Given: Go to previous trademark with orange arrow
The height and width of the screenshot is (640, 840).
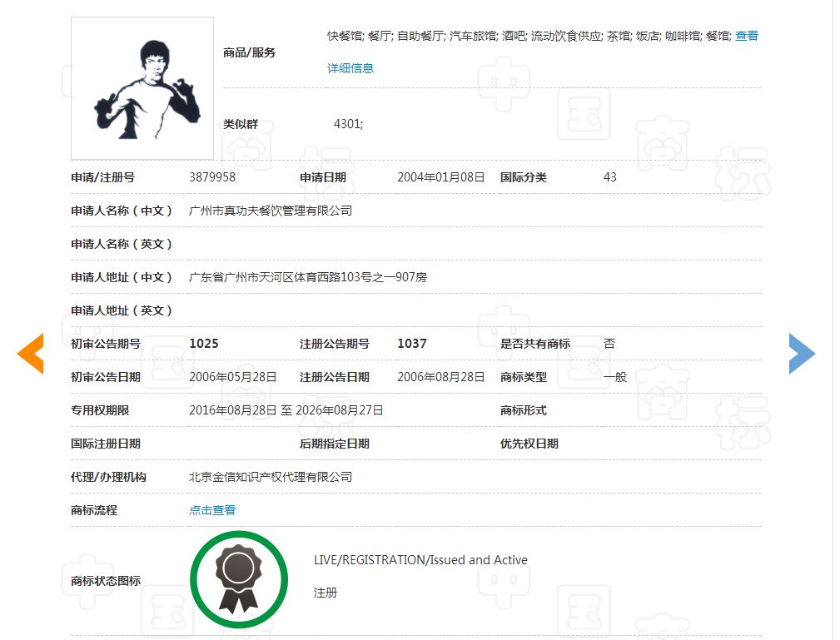Looking at the screenshot, I should click(31, 354).
